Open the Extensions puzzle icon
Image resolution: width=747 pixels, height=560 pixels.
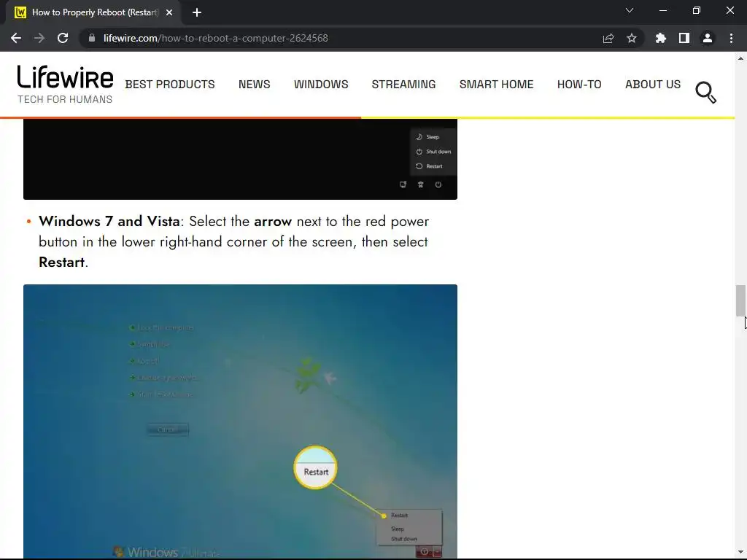click(x=661, y=38)
